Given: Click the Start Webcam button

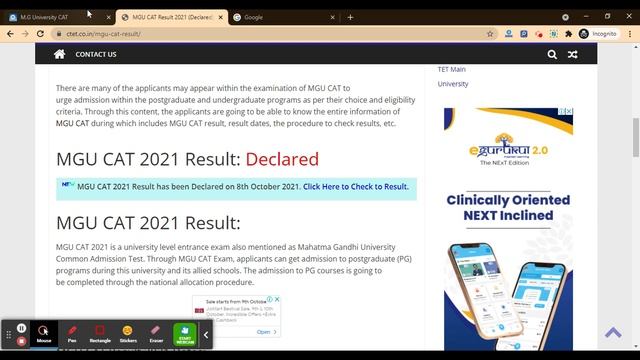Looking at the screenshot, I should [x=185, y=334].
